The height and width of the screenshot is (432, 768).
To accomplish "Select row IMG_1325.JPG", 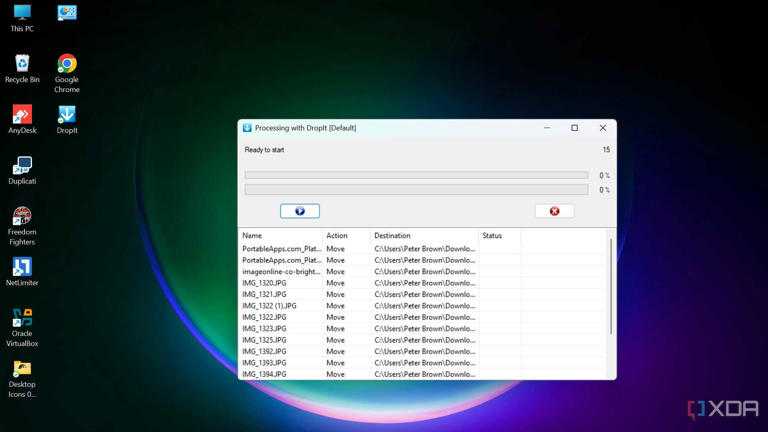I will coord(423,340).
